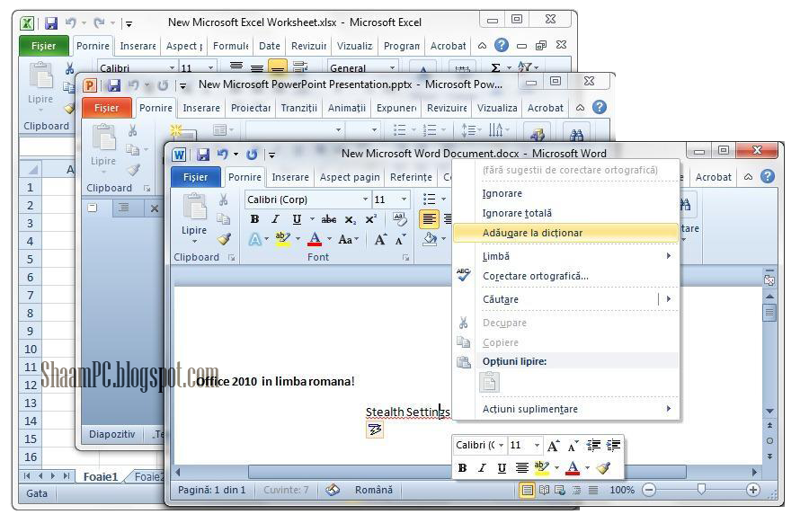The image size is (809, 532).
Task: Click Word vertical scrollbar down arrow
Action: tap(769, 412)
